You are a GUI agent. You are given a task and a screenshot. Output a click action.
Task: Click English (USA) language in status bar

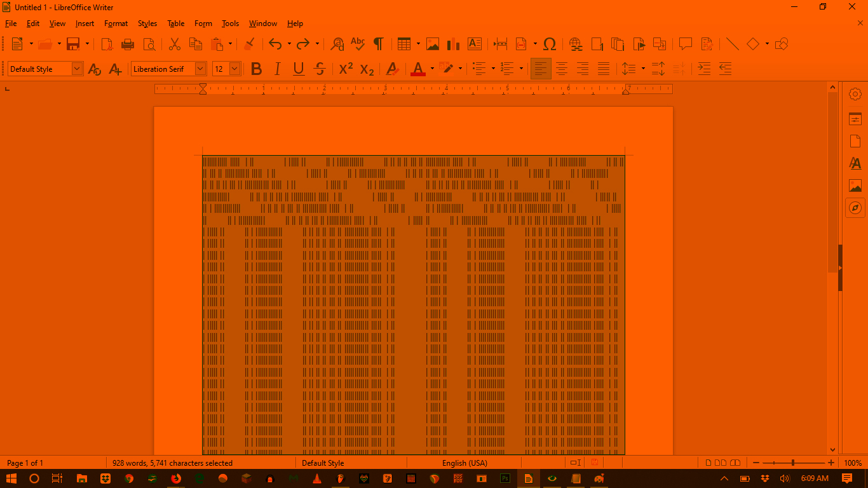point(465,463)
